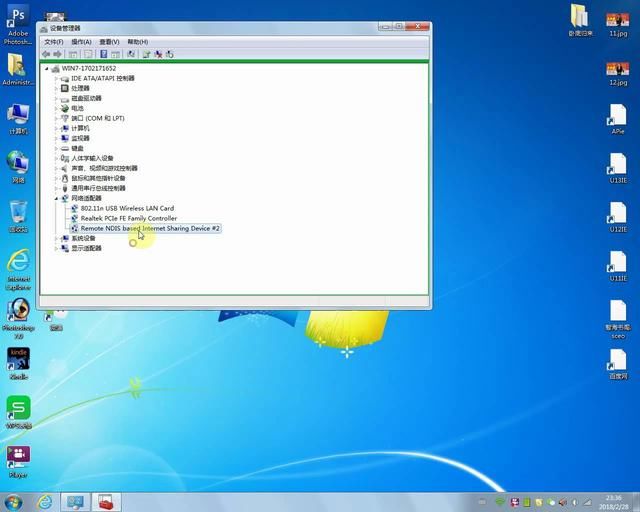Viewport: 640px width, 512px height.
Task: Click the Back arrow in Device Manager toolbar
Action: point(46,54)
